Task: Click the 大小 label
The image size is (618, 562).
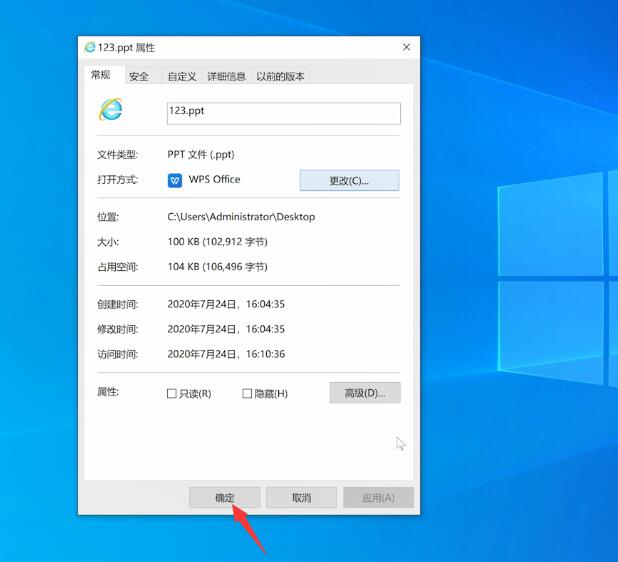Action: click(x=108, y=242)
